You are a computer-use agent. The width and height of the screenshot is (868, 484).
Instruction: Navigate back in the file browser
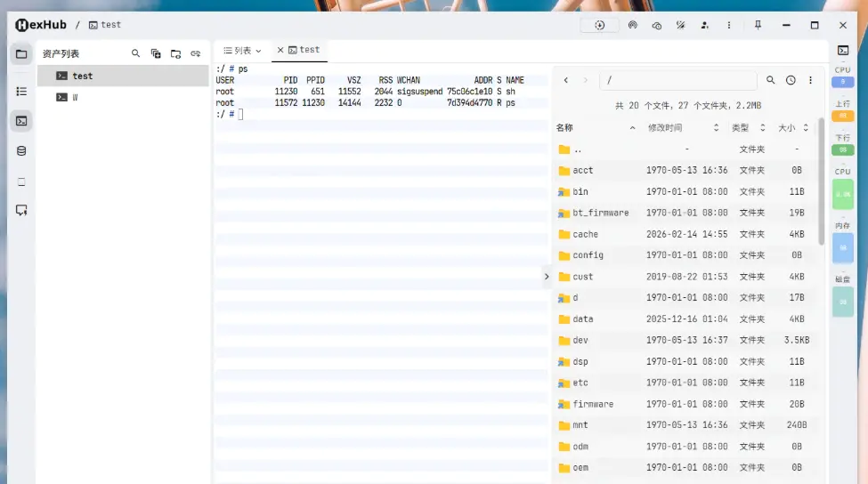[x=565, y=80]
